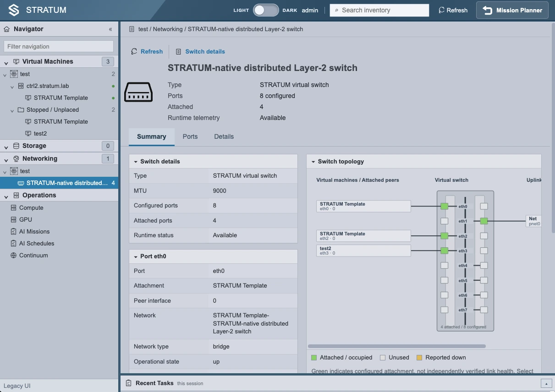Click the AI Missions clipboard icon

[14, 231]
